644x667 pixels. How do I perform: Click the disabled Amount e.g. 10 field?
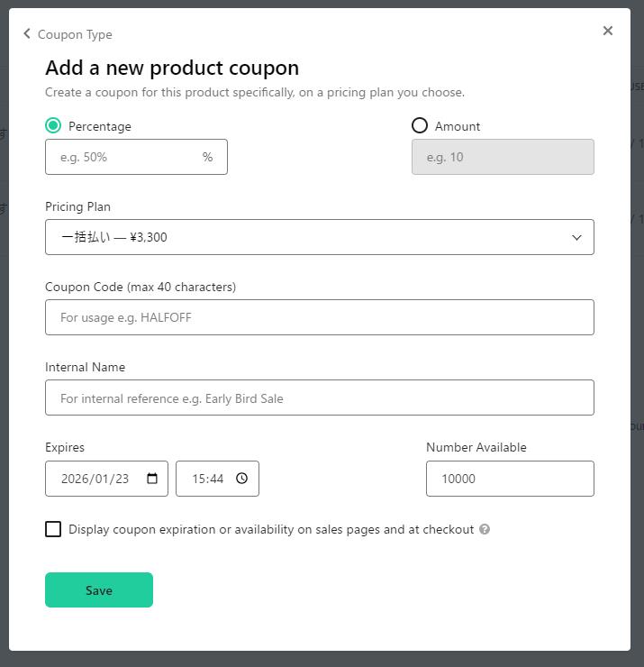click(503, 157)
